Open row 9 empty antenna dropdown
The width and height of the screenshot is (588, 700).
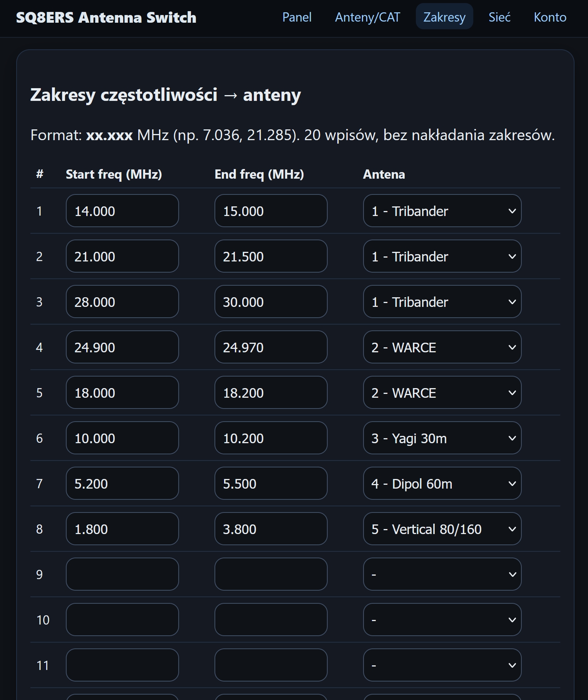(442, 574)
